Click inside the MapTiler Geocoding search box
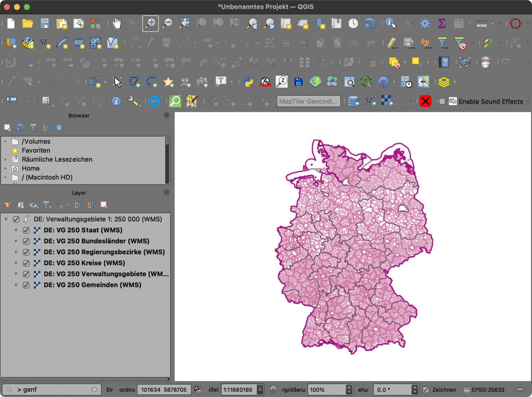 click(308, 101)
